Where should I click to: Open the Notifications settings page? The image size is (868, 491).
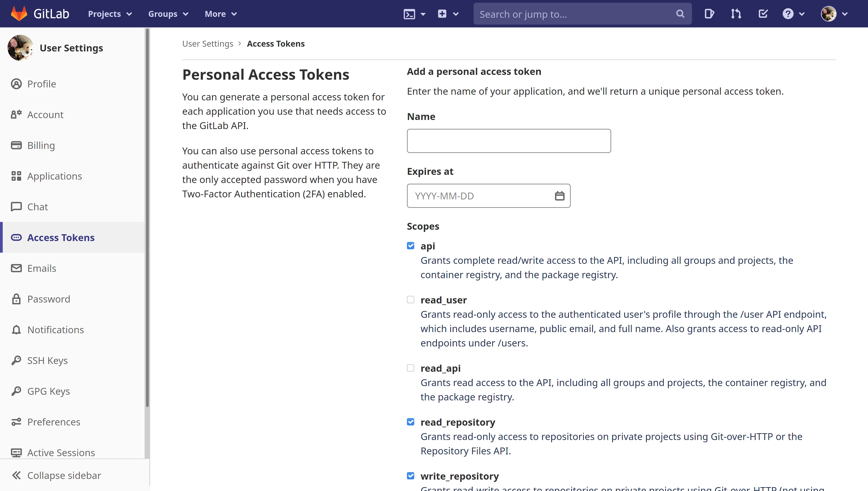56,329
